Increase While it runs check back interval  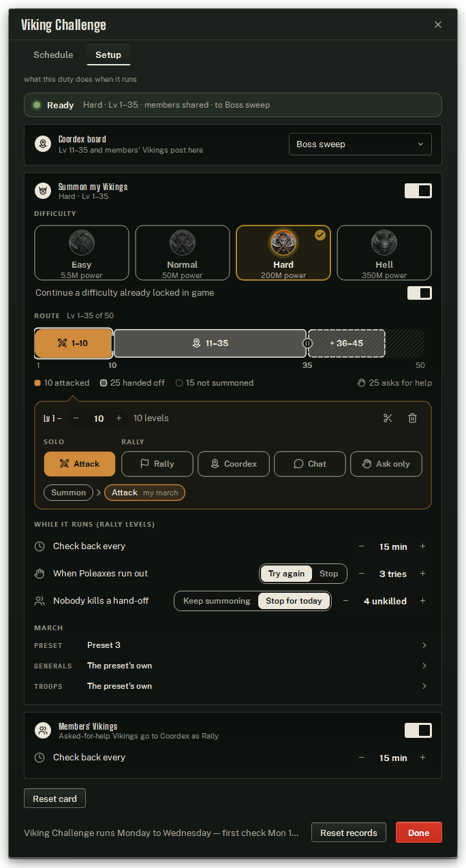(x=422, y=546)
